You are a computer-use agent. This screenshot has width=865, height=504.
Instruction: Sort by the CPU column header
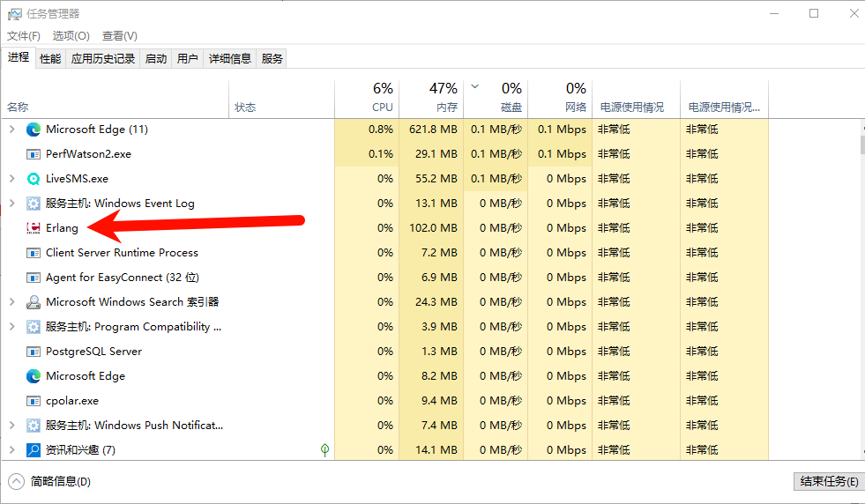tap(366, 100)
